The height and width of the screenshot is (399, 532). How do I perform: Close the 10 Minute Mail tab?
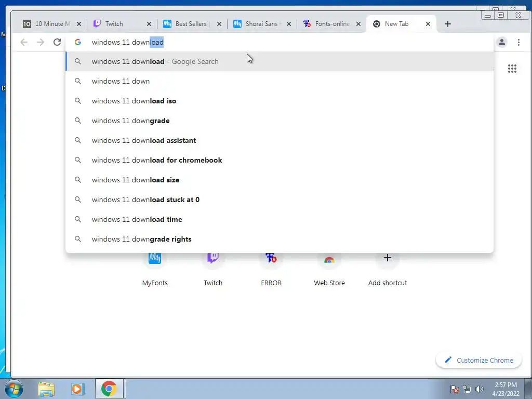tap(79, 24)
